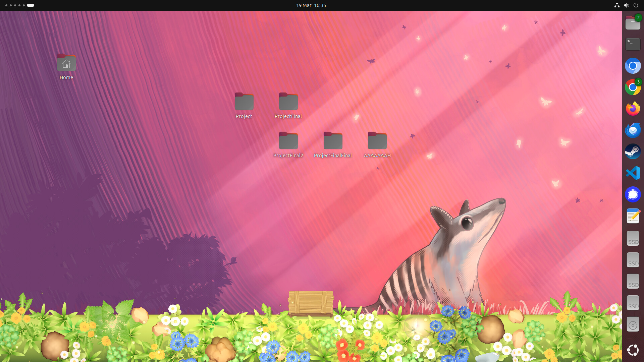
Task: Select the Home folder on desktop
Action: (x=66, y=64)
